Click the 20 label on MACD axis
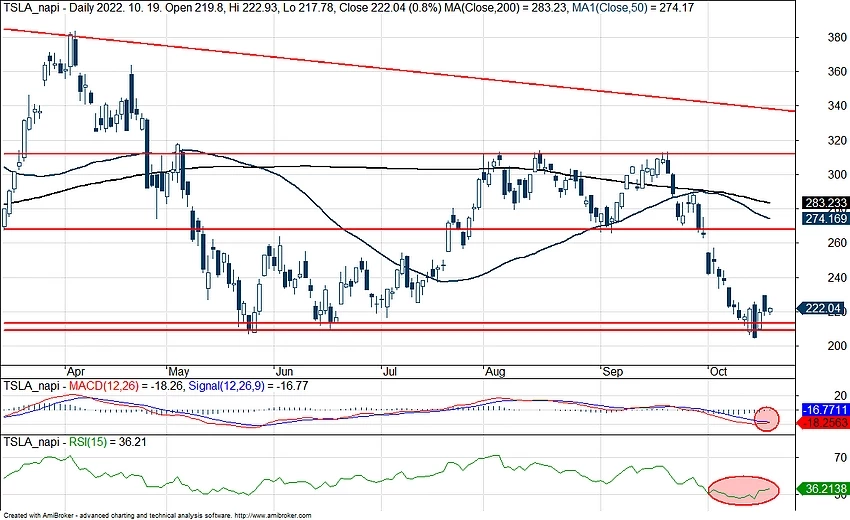The image size is (850, 520). click(x=840, y=395)
